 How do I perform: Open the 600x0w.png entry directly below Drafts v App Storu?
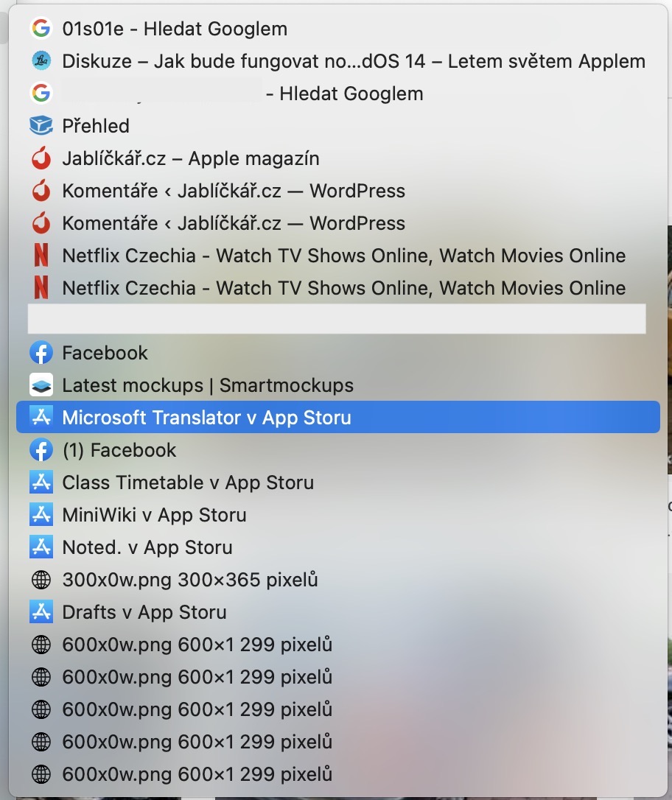pyautogui.click(x=337, y=645)
